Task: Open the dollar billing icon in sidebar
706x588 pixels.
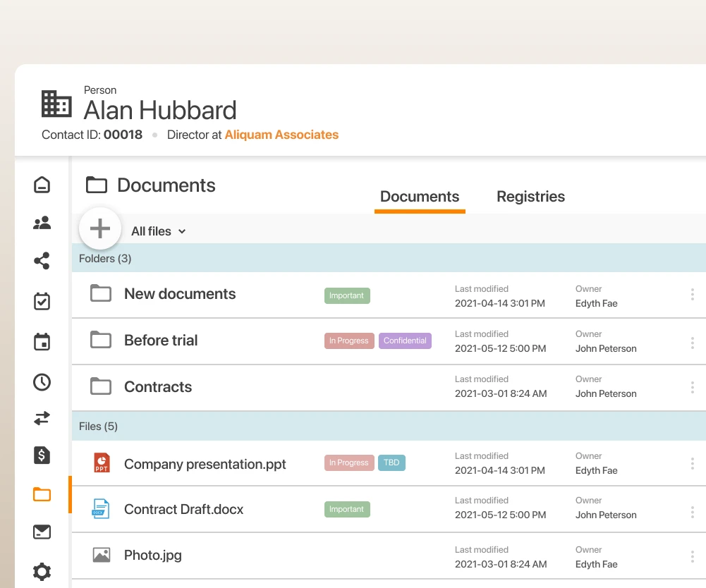Action: (42, 455)
